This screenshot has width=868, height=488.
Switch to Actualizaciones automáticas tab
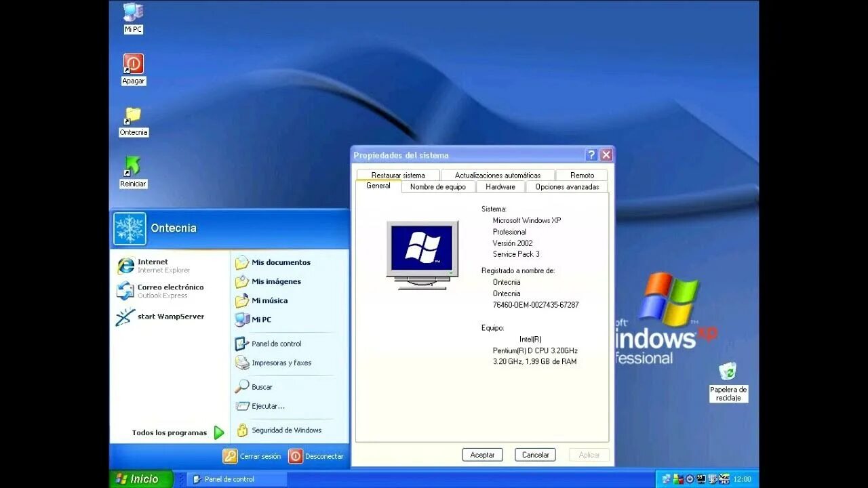click(x=498, y=175)
